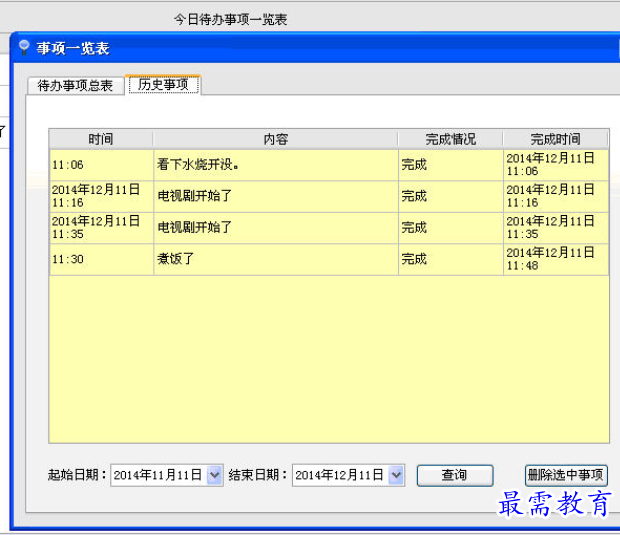Switch to the 待办事项总表 tab
Viewport: 620px width, 535px height.
click(x=75, y=85)
